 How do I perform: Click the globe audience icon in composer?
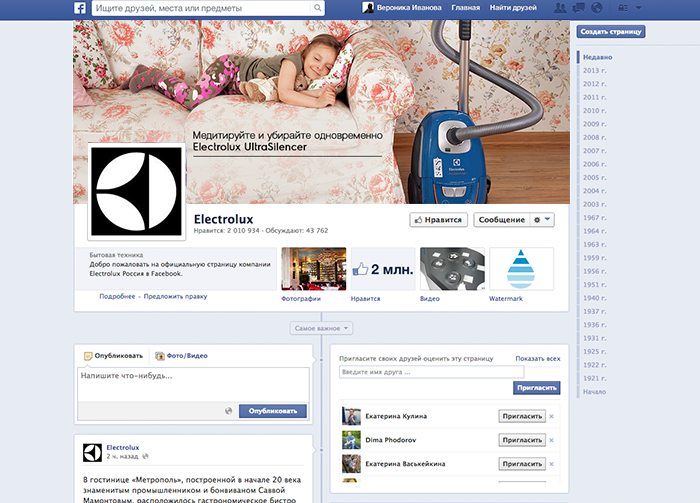[x=229, y=411]
